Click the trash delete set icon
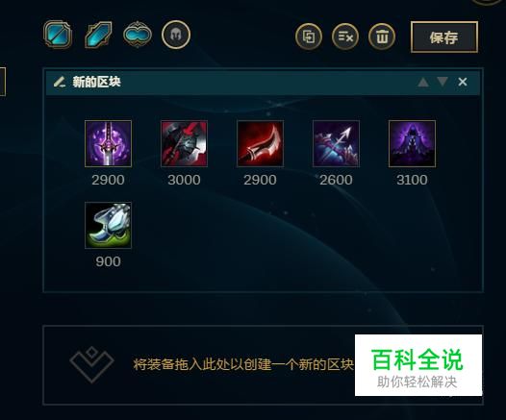Image resolution: width=506 pixels, height=420 pixels. 382,37
